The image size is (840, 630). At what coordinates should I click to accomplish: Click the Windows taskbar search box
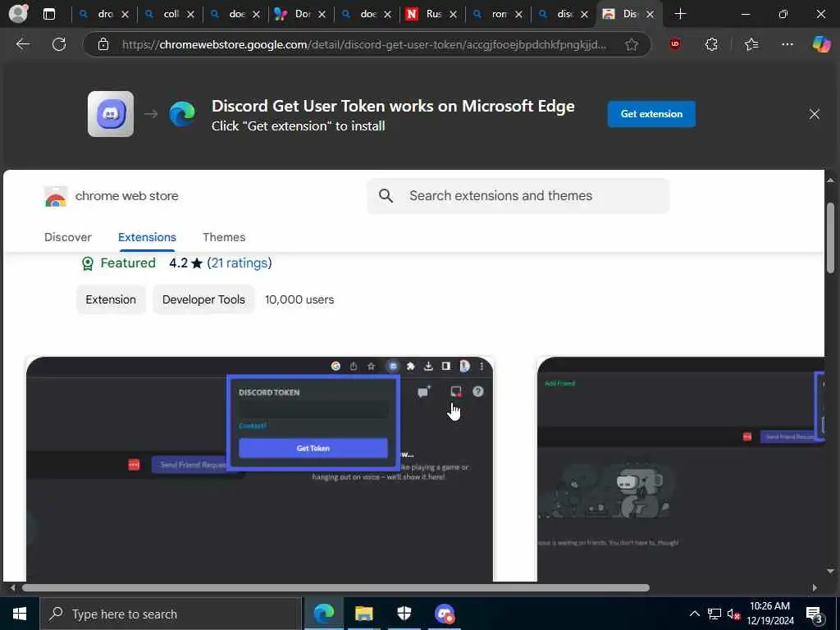click(171, 614)
